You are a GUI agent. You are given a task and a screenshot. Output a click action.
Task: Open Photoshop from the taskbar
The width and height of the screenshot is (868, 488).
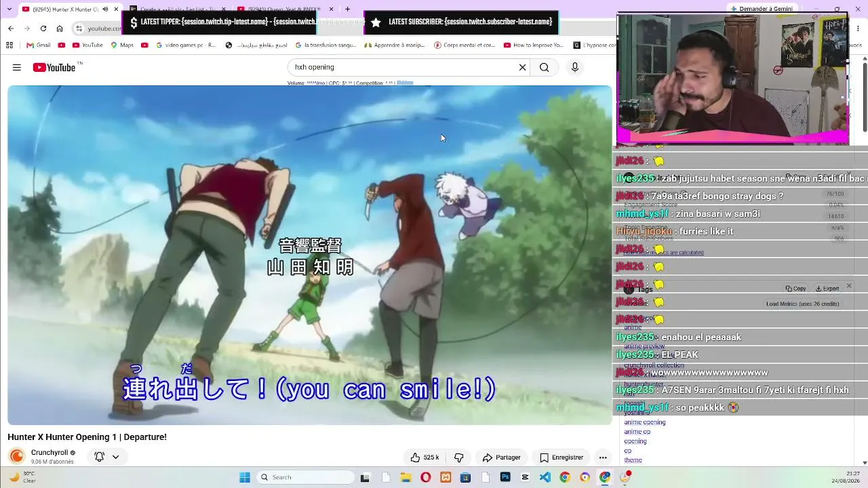pyautogui.click(x=505, y=477)
